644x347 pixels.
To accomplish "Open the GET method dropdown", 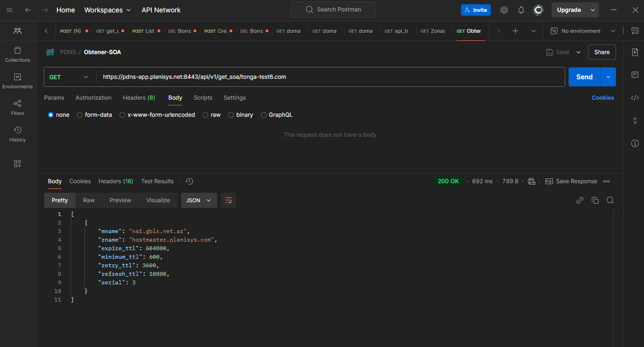I will pyautogui.click(x=69, y=77).
